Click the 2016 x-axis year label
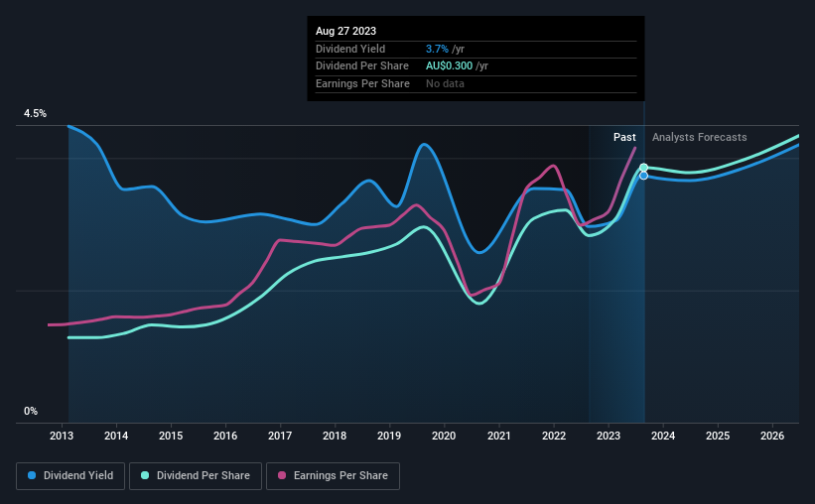Screen dimensions: 815x504 pos(225,436)
